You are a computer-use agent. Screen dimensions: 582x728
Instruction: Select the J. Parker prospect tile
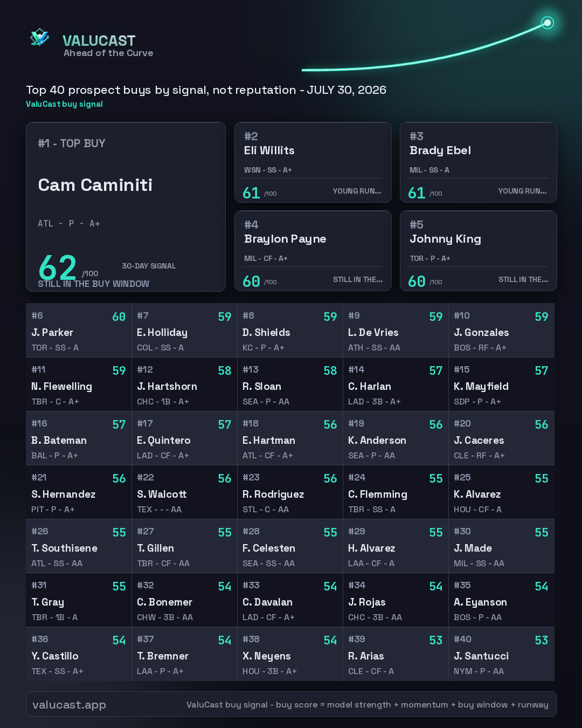(79, 331)
